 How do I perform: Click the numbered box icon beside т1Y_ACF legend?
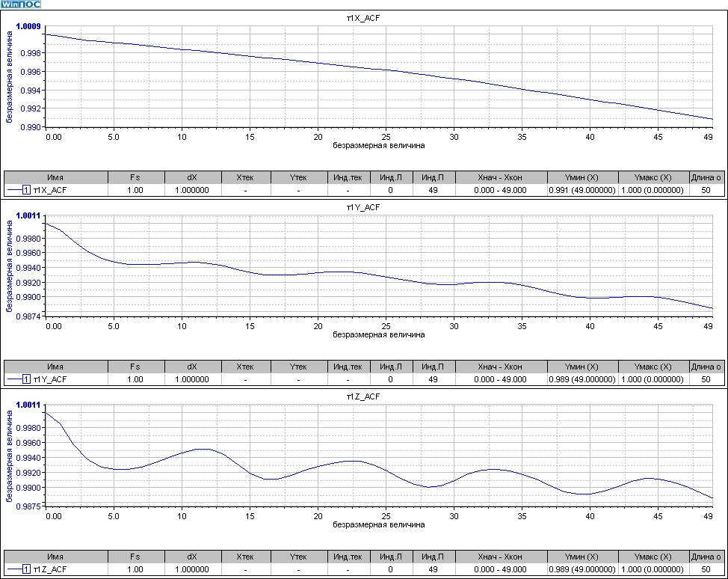27,380
